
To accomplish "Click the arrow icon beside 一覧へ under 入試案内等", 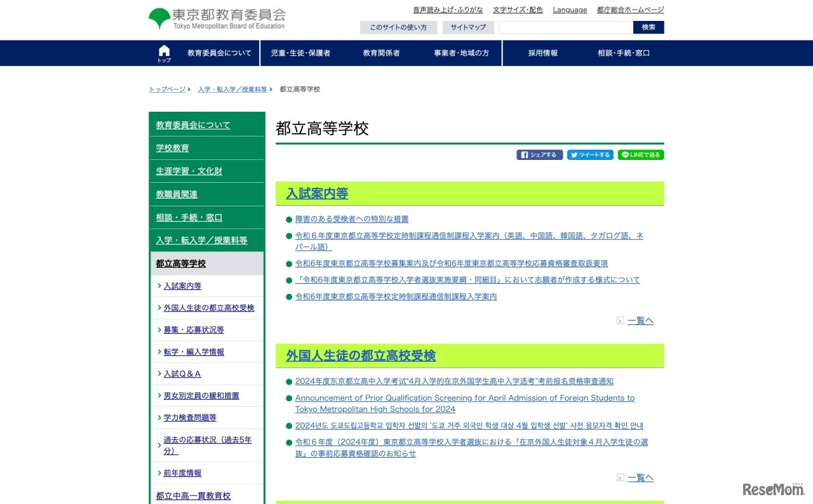I will [620, 321].
